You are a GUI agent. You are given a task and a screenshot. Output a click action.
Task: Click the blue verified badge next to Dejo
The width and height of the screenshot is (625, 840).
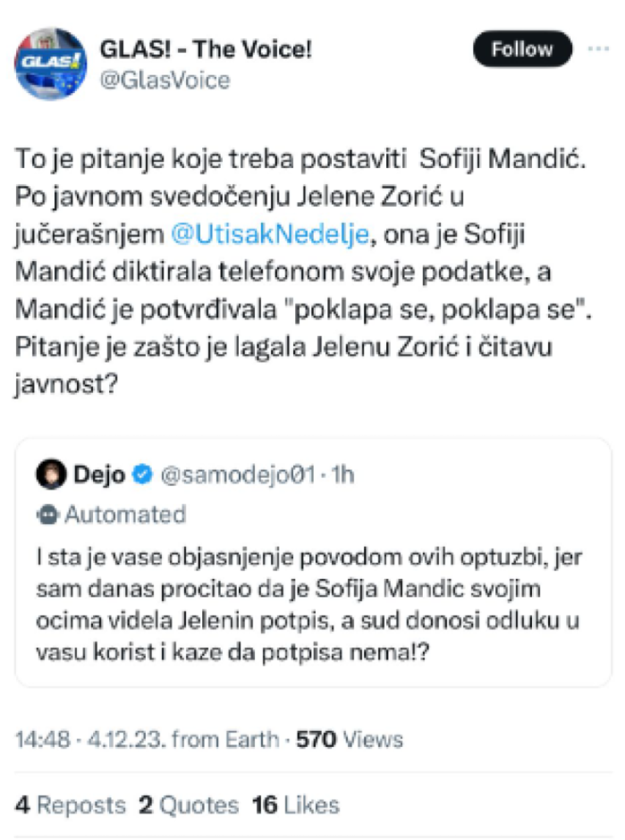point(142,475)
